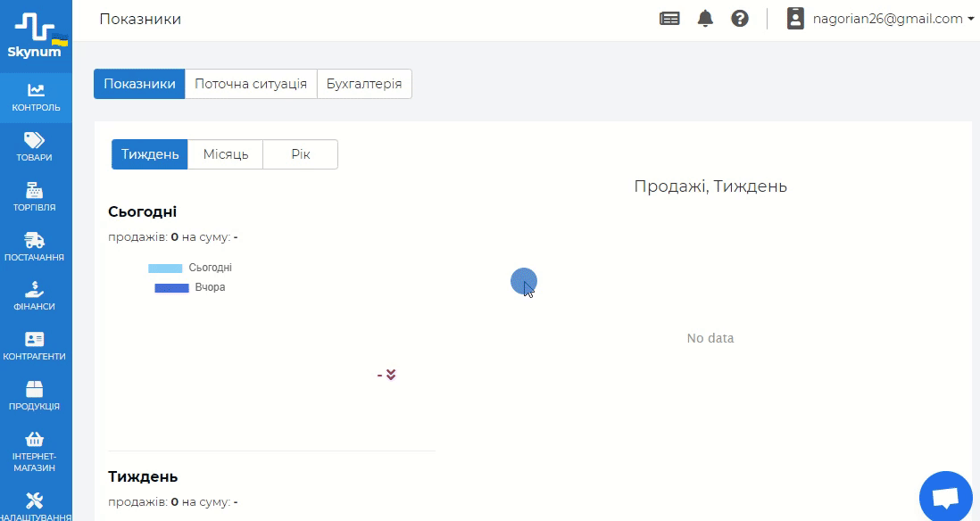
Task: Click the Продажі, Тиждень chart title
Action: [x=710, y=186]
